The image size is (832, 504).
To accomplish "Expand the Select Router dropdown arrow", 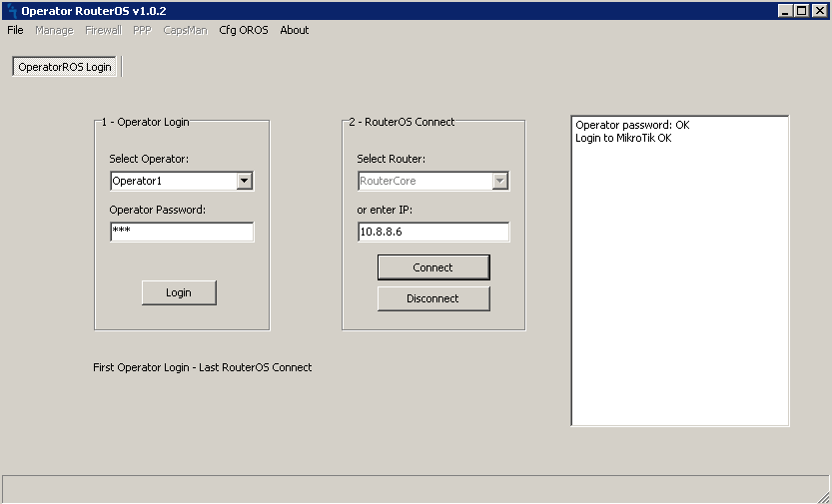I will tap(499, 181).
